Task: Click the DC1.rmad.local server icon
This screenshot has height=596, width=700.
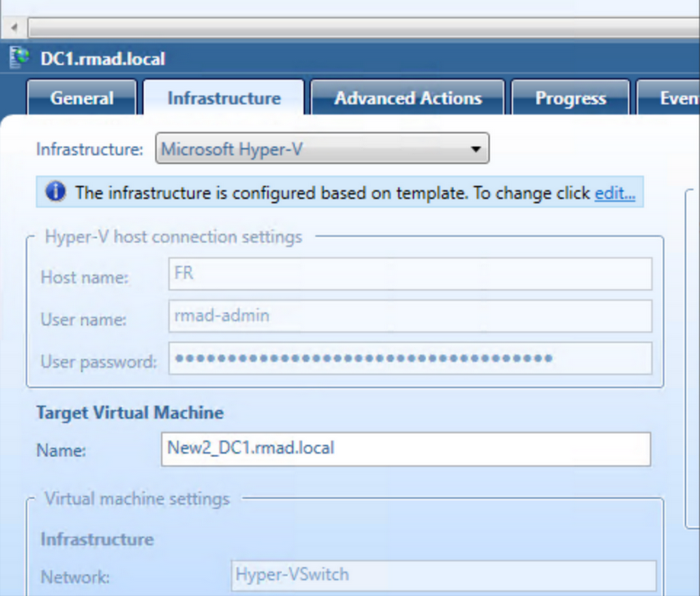Action: (x=19, y=58)
